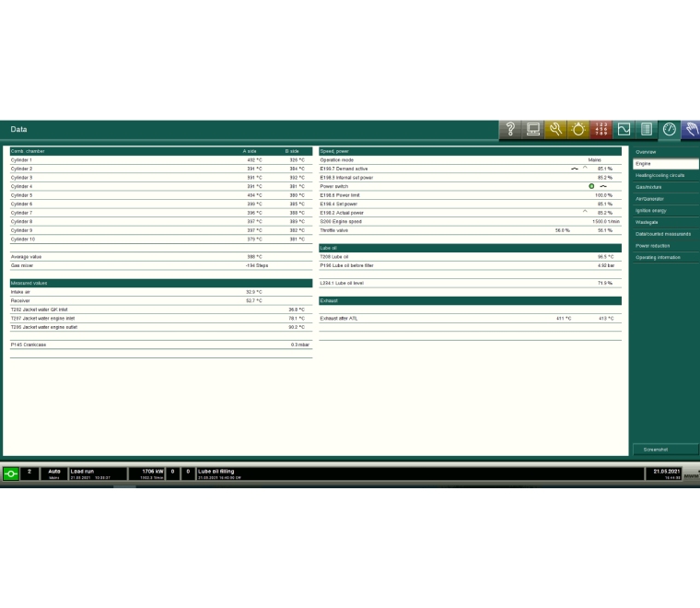Viewport: 700px width, 608px height.
Task: Click the list log icon
Action: [x=647, y=129]
